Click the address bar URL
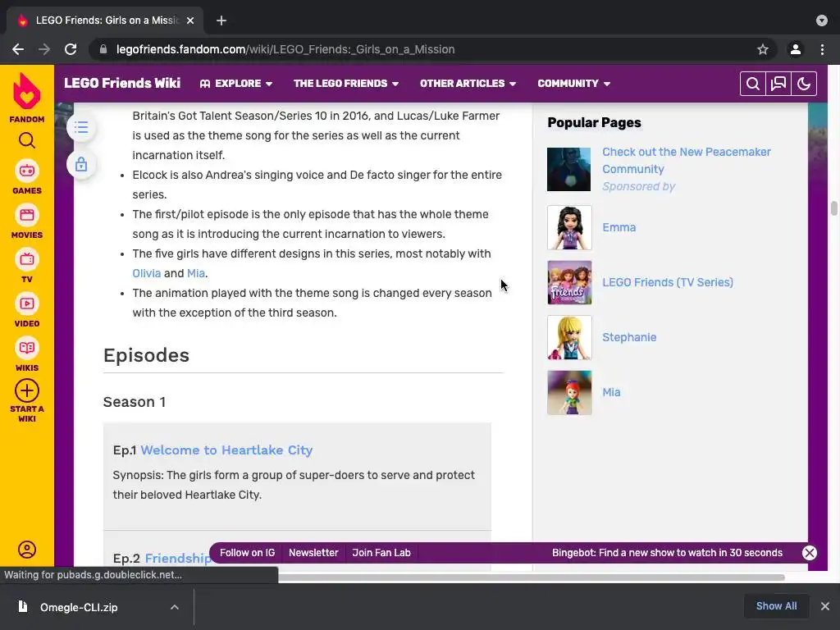 285,49
